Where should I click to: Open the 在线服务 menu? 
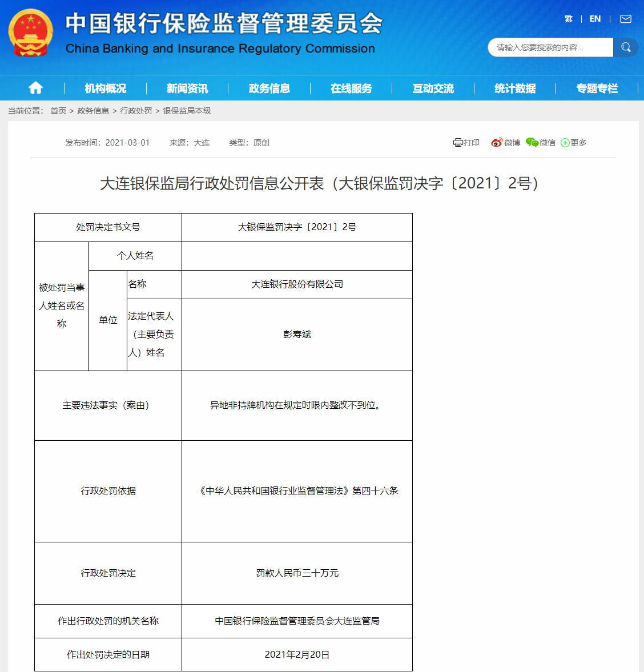coord(351,88)
